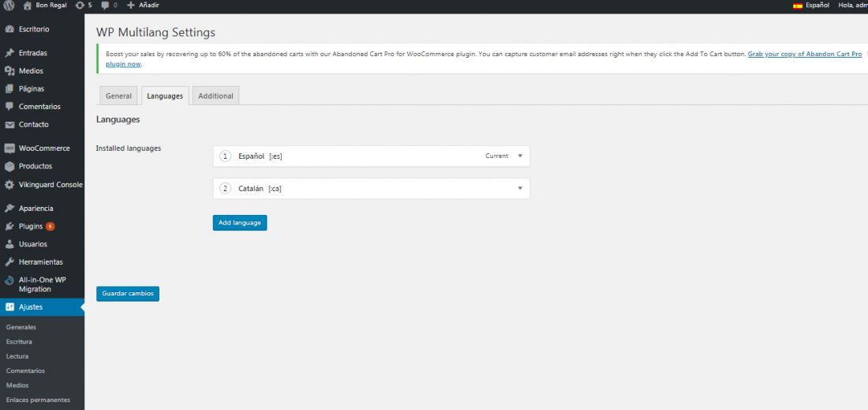
Task: Click the Herramientas wrench icon
Action: [x=9, y=262]
